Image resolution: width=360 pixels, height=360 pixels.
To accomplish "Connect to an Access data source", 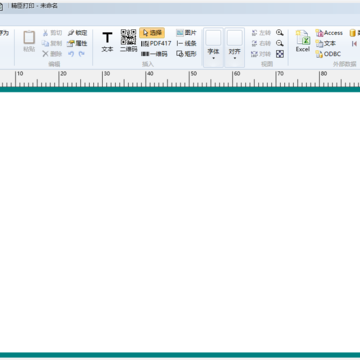I will tap(329, 33).
